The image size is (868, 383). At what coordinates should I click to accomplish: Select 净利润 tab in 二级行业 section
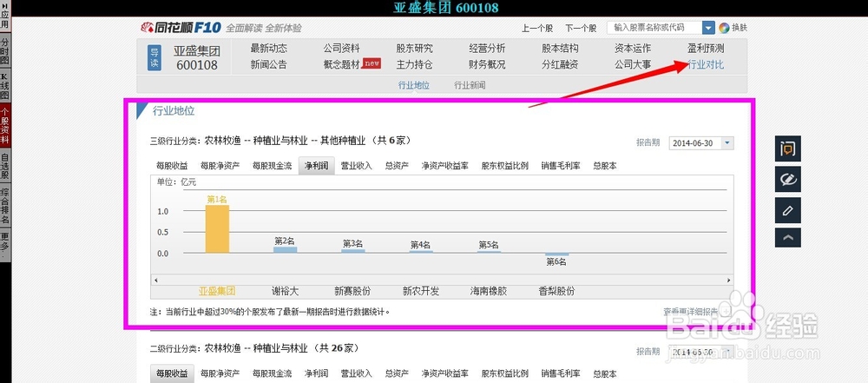(316, 373)
